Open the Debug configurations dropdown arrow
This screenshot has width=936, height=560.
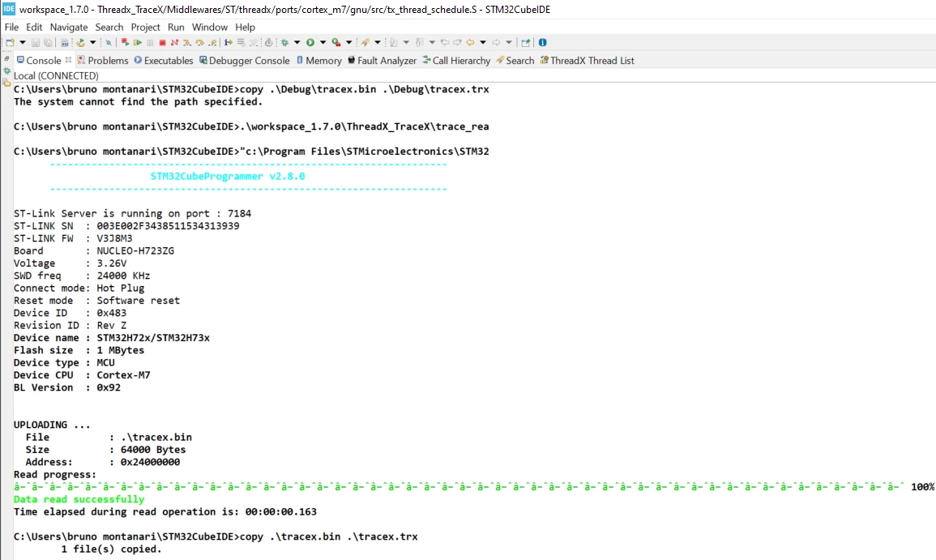[297, 42]
